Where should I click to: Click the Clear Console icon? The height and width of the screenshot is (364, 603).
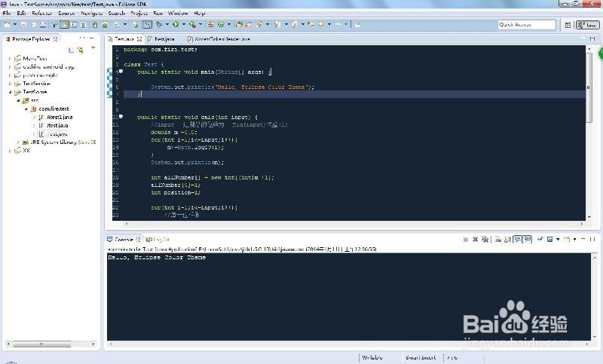[x=498, y=240]
